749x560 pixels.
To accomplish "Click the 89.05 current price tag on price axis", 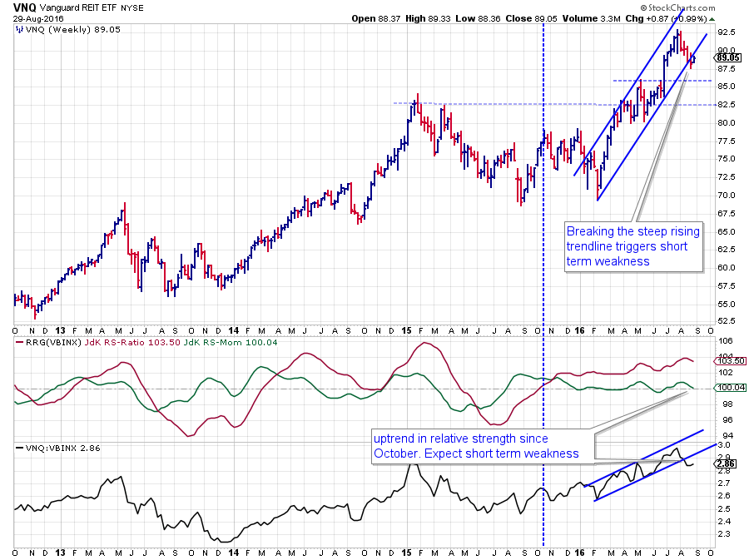I will click(728, 57).
